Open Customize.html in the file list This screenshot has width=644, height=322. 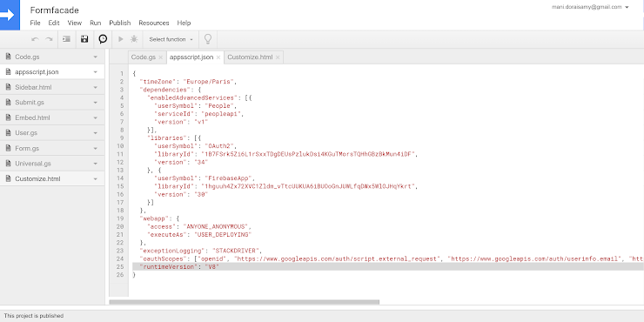pos(52,178)
